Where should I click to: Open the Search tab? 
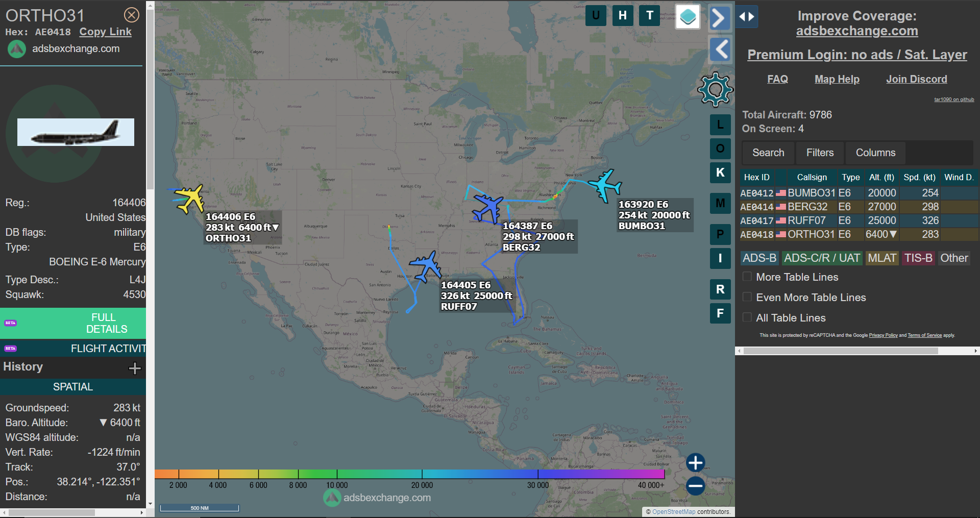[x=768, y=153]
